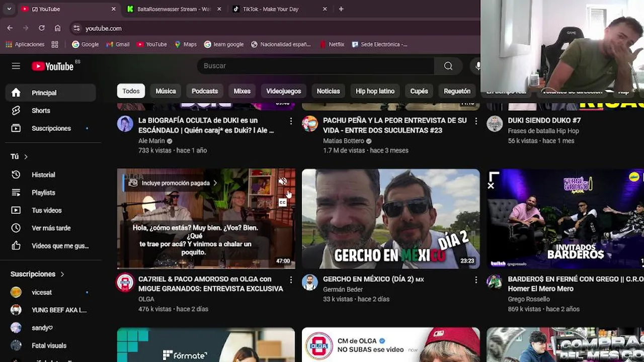The height and width of the screenshot is (362, 644).
Task: Open the Google bookmark
Action: [85, 44]
